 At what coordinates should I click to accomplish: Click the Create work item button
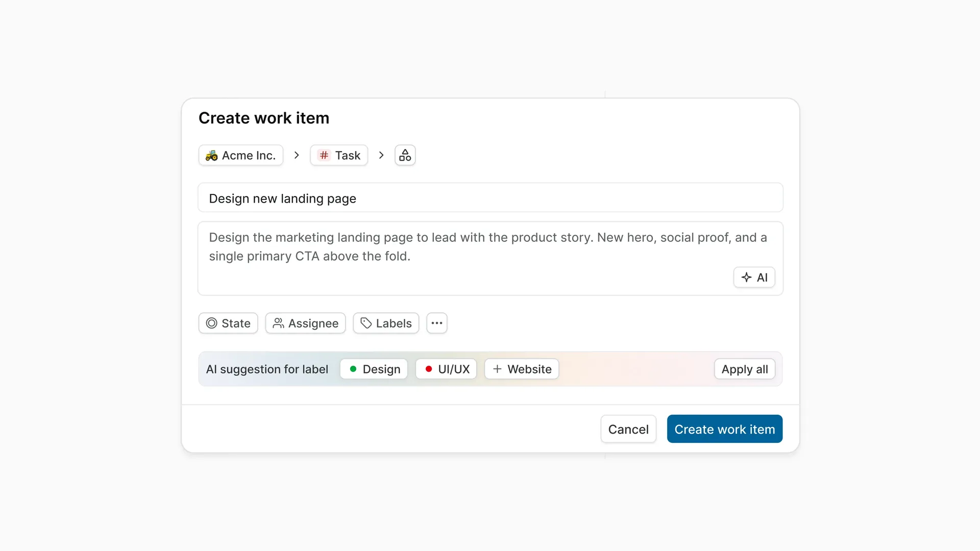pos(725,429)
